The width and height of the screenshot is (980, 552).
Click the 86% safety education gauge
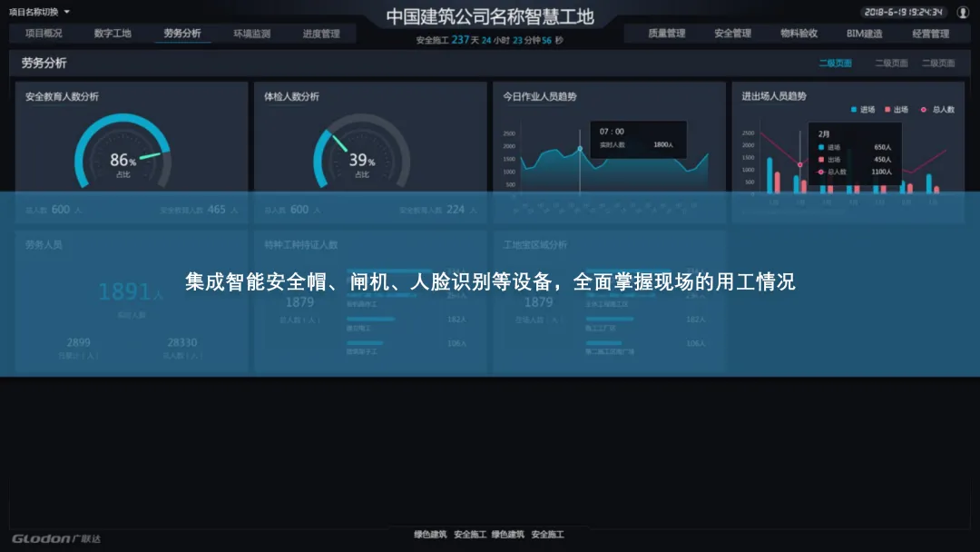pyautogui.click(x=122, y=152)
